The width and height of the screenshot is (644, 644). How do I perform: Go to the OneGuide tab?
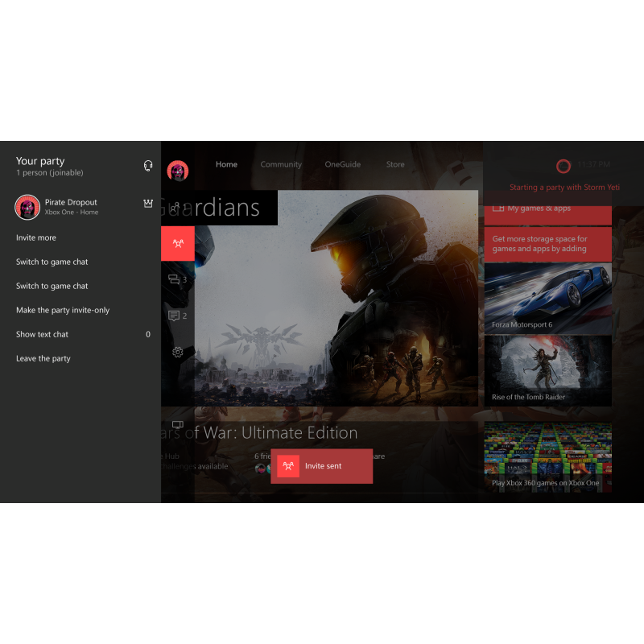click(x=343, y=164)
